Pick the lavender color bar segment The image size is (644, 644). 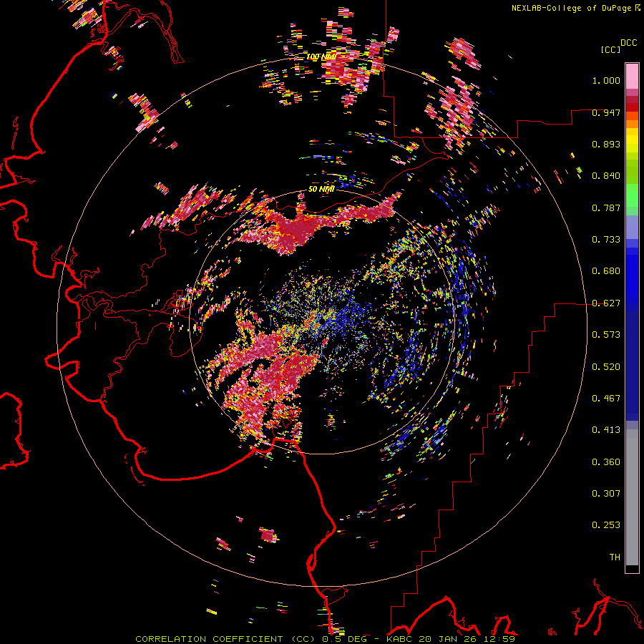632,228
